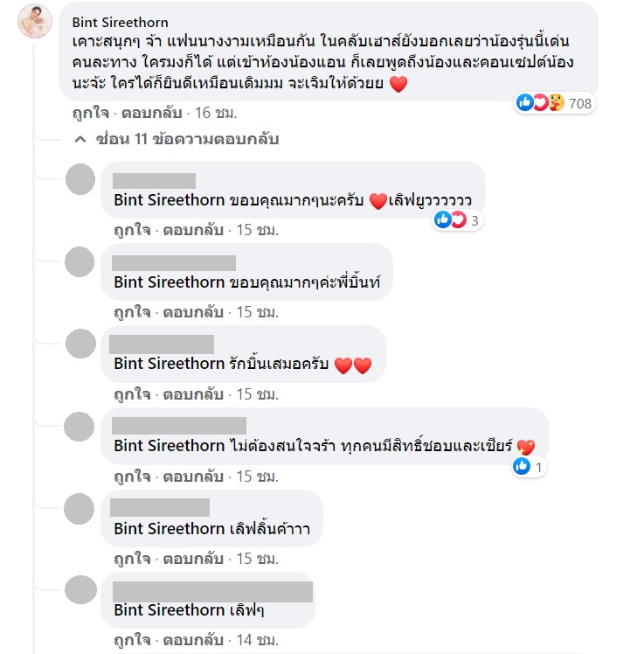Image resolution: width=644 pixels, height=654 pixels.
Task: Open reaction icons showing 708 reactions
Action: pyautogui.click(x=555, y=103)
